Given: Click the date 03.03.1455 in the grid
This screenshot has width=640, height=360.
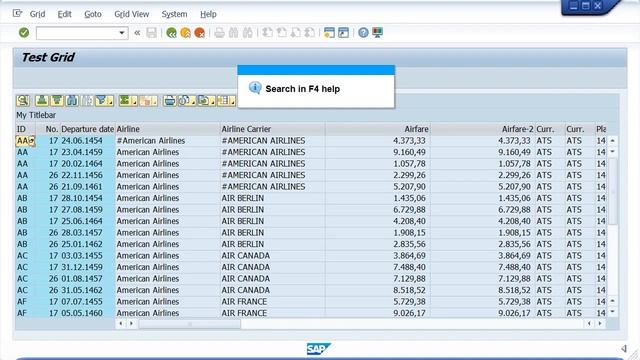Looking at the screenshot, I should tap(82, 256).
